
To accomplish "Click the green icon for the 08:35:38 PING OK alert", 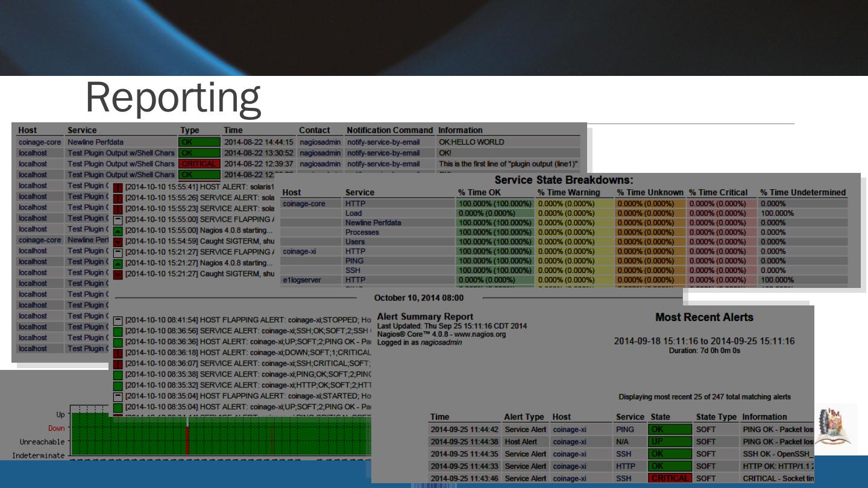I will tap(118, 375).
